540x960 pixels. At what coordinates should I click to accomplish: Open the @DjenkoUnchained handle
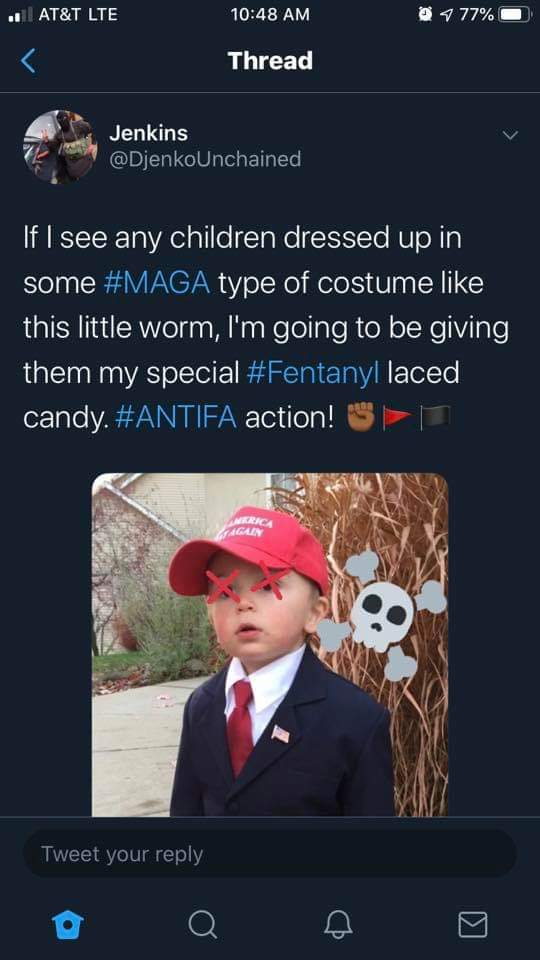(204, 159)
